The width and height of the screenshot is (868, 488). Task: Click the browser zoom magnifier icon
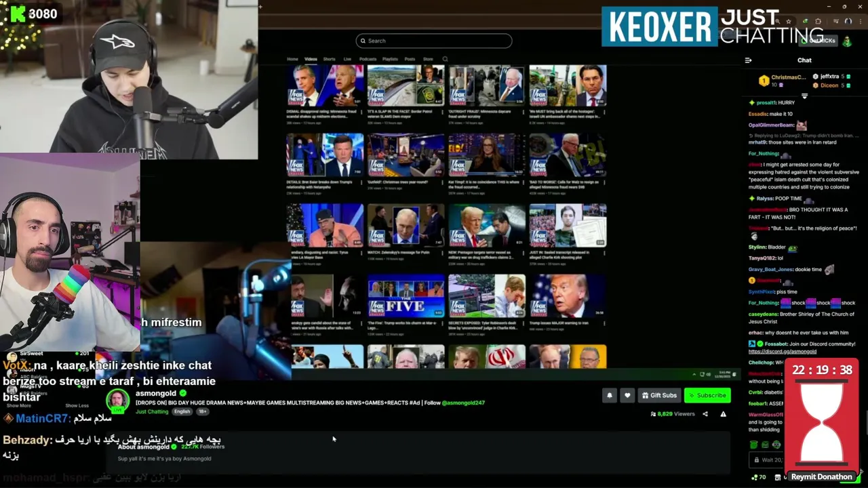coord(778,22)
